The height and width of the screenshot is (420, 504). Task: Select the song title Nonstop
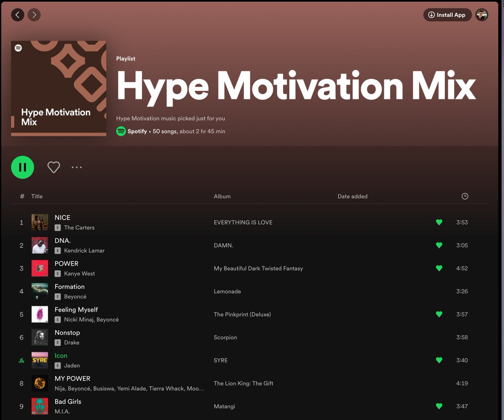pyautogui.click(x=67, y=333)
